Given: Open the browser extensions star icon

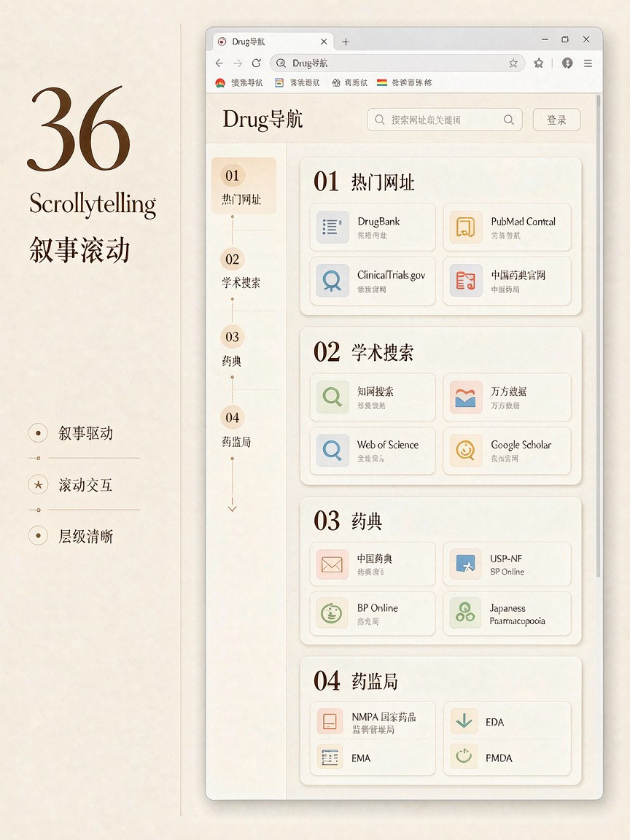Looking at the screenshot, I should pyautogui.click(x=539, y=63).
